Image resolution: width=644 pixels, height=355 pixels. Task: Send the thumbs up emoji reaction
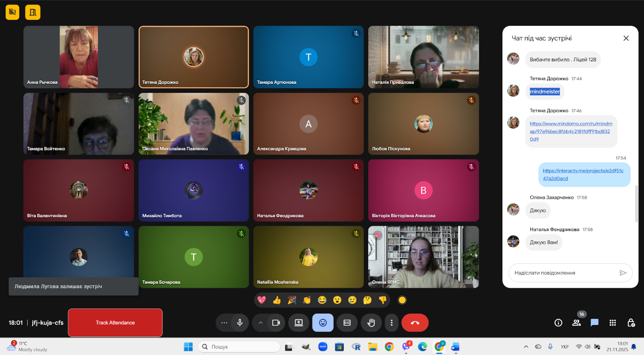pos(277,300)
